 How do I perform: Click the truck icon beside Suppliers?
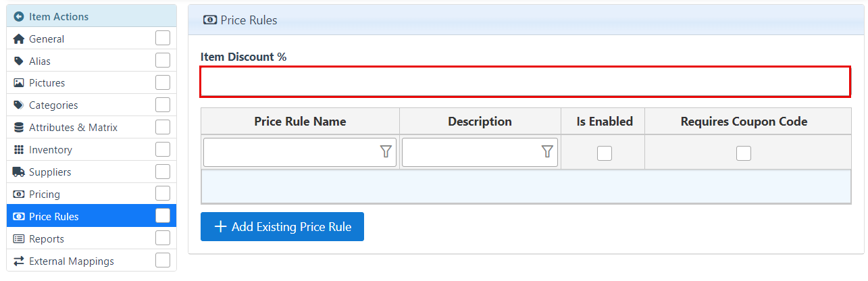[19, 172]
